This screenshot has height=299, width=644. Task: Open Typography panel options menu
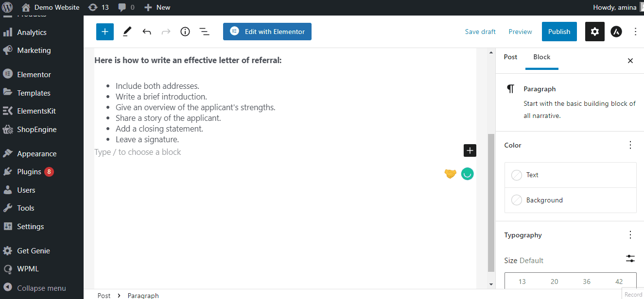[x=630, y=235]
